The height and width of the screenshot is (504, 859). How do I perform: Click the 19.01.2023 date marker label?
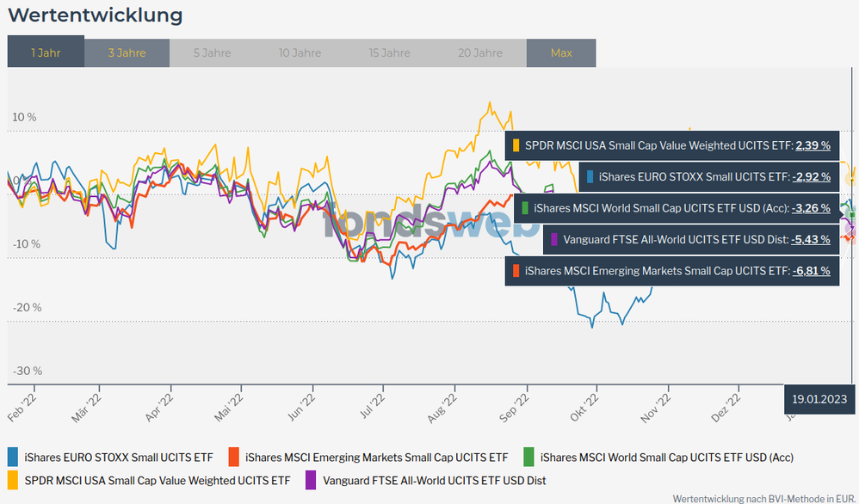pos(819,399)
